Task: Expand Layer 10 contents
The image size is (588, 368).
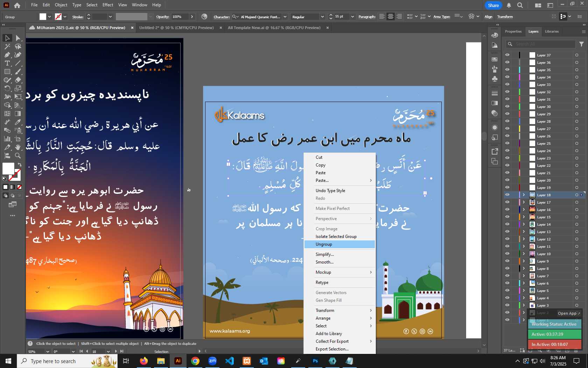Action: tap(524, 254)
